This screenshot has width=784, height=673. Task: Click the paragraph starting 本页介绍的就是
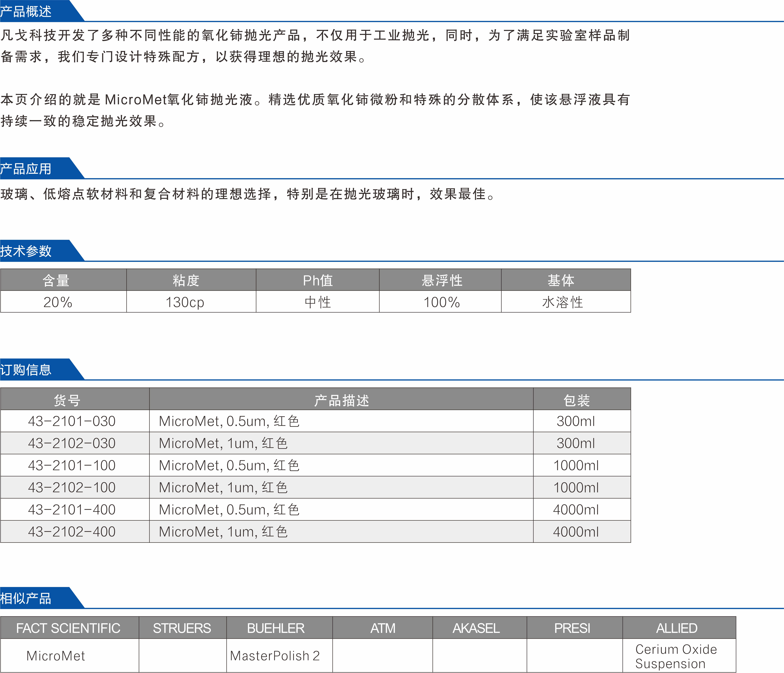315,110
